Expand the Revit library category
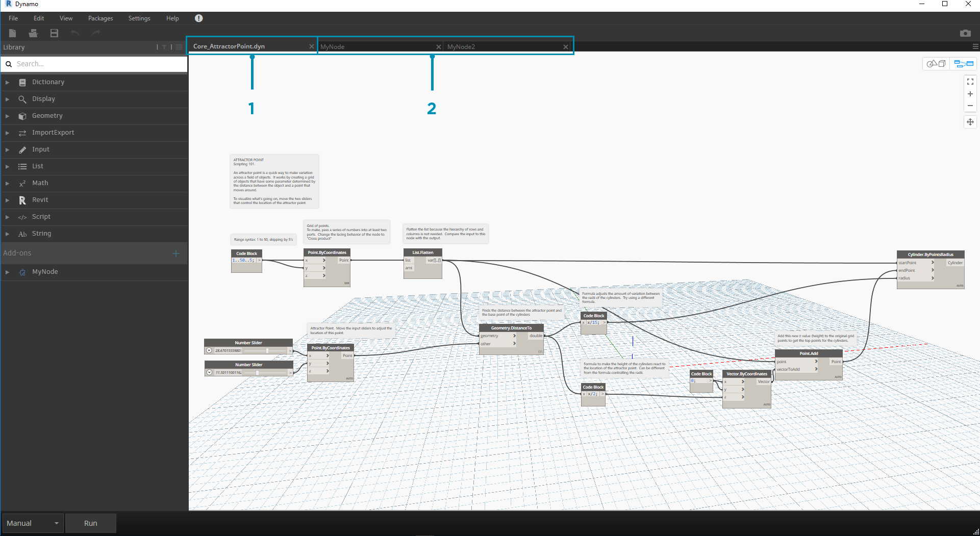Image resolution: width=980 pixels, height=536 pixels. [x=40, y=200]
